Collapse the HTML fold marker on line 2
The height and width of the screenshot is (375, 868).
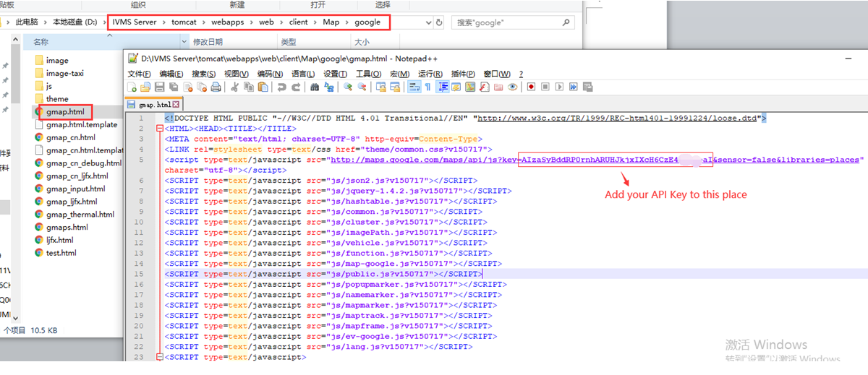[x=160, y=129]
